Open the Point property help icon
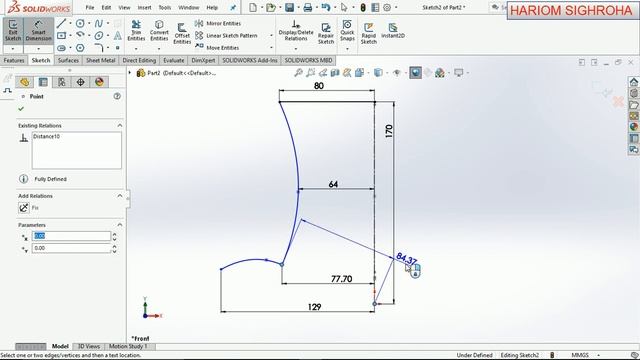This screenshot has width=640, height=360. coord(117,96)
